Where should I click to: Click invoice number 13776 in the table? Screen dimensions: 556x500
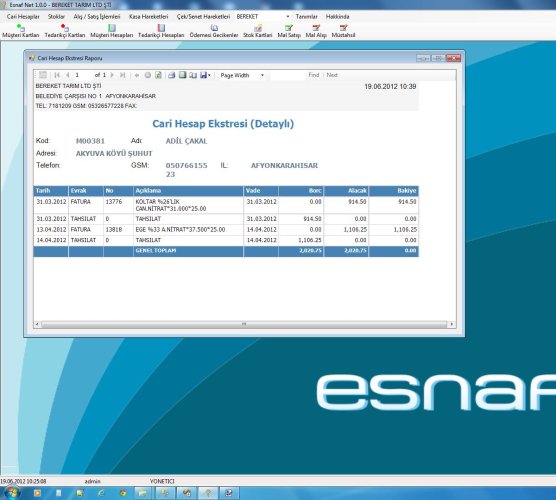click(113, 202)
